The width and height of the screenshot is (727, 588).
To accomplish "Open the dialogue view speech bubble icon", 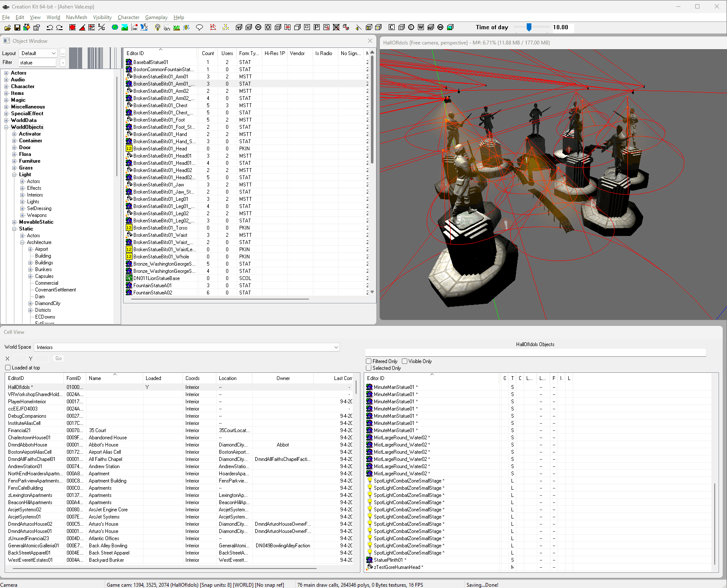I will (x=199, y=27).
